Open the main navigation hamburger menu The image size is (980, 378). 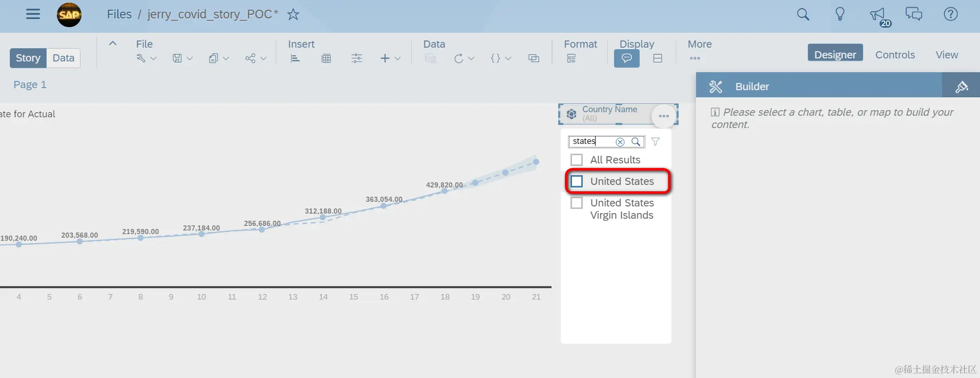point(33,14)
